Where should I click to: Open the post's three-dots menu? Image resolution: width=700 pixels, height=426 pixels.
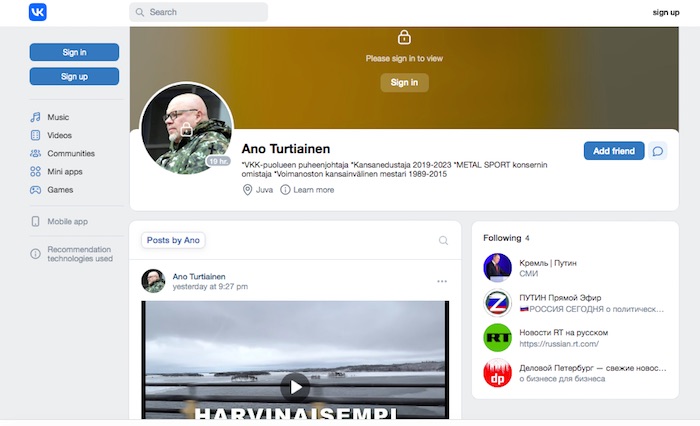(x=442, y=281)
